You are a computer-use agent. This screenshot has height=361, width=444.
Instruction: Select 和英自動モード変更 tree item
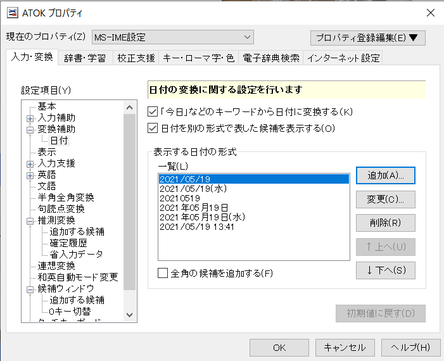point(78,277)
